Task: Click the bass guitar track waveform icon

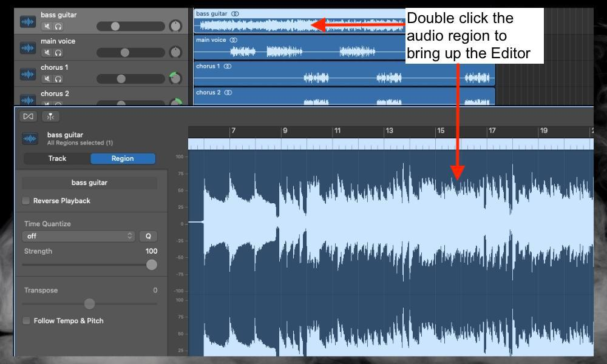Action: tap(28, 22)
